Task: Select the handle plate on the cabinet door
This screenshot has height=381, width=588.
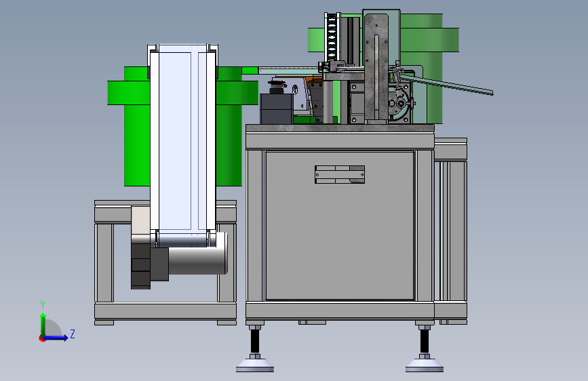Action: 340,175
